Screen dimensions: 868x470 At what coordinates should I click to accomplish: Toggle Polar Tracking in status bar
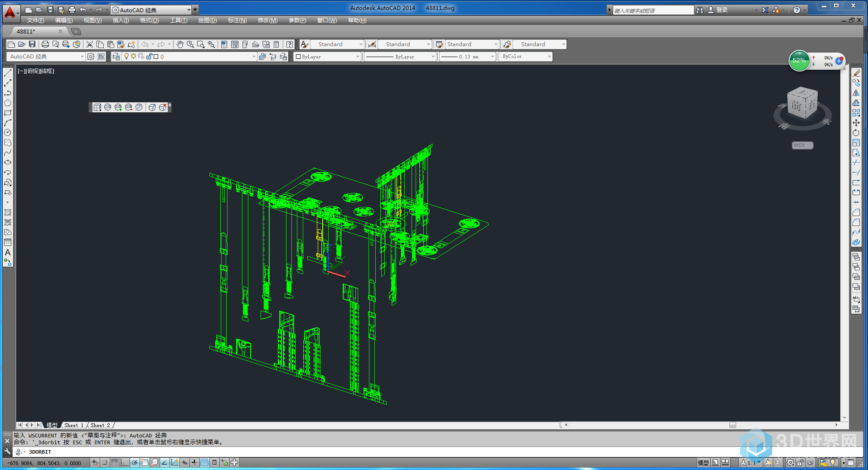pos(135,462)
